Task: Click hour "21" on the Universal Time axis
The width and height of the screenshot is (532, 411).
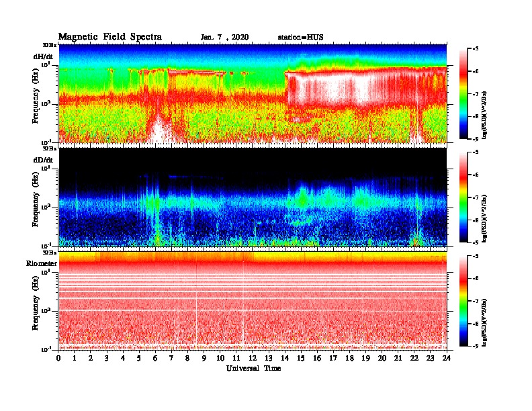Action: tap(398, 359)
